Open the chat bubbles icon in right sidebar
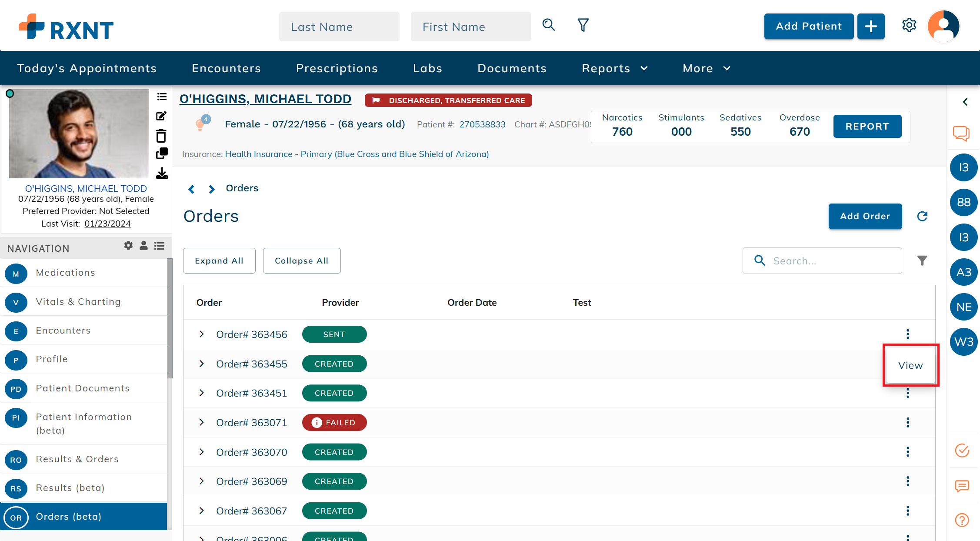Screen dimensions: 980x541 [x=962, y=134]
